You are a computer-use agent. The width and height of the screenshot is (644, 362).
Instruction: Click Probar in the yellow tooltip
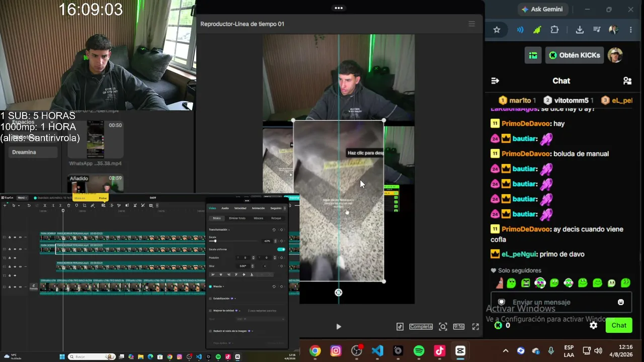click(103, 198)
